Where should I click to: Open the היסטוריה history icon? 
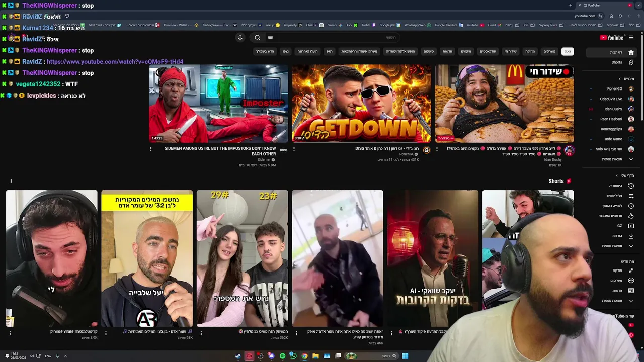(x=631, y=186)
